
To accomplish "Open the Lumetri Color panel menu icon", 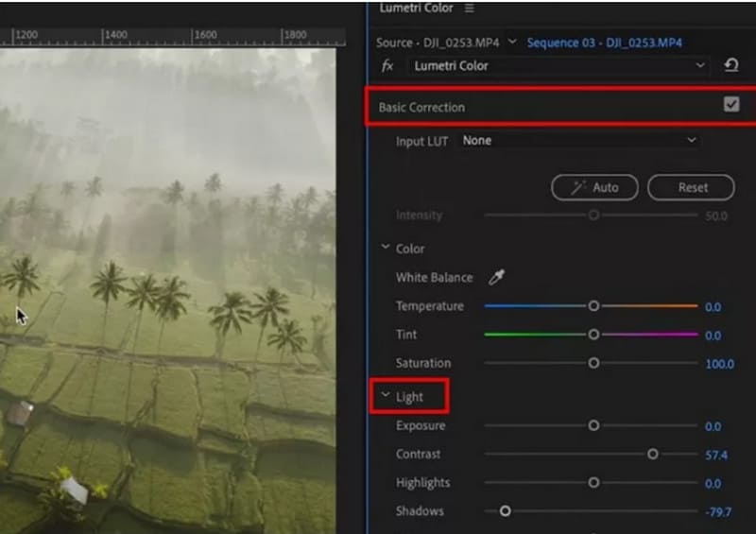I will pyautogui.click(x=470, y=9).
